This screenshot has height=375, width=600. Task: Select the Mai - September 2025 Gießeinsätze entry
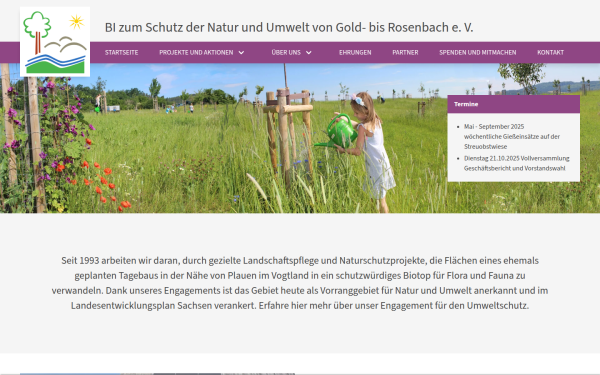click(512, 136)
